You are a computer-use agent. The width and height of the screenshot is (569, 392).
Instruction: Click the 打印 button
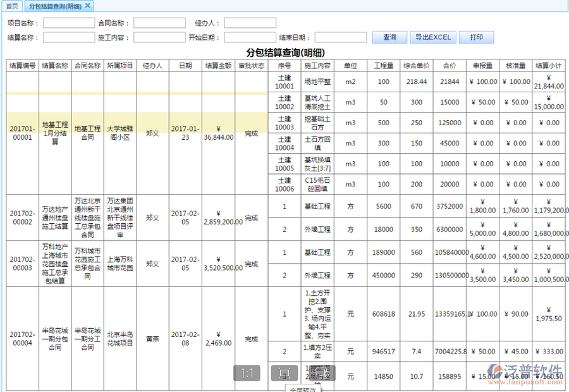click(x=477, y=37)
